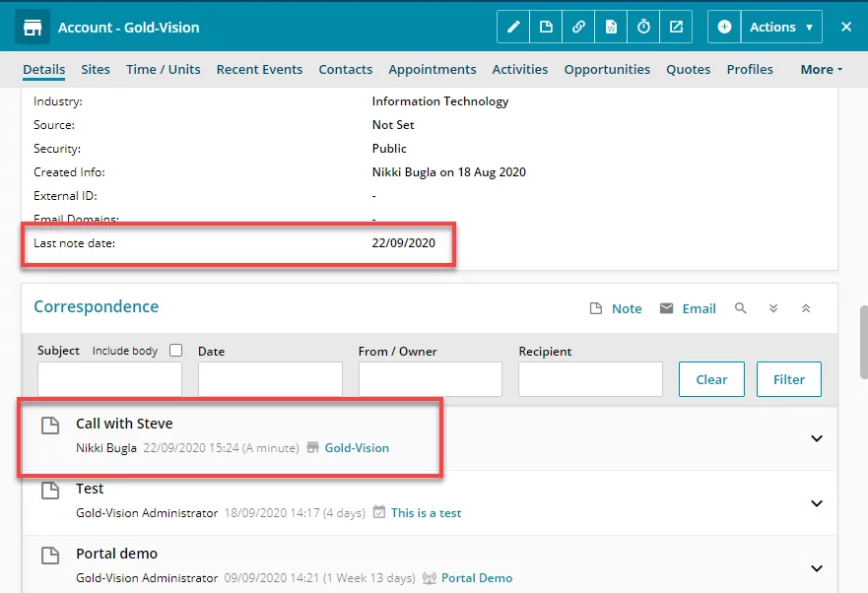Click the Portal demo note title
Viewport: 868px width, 593px height.
tap(116, 554)
